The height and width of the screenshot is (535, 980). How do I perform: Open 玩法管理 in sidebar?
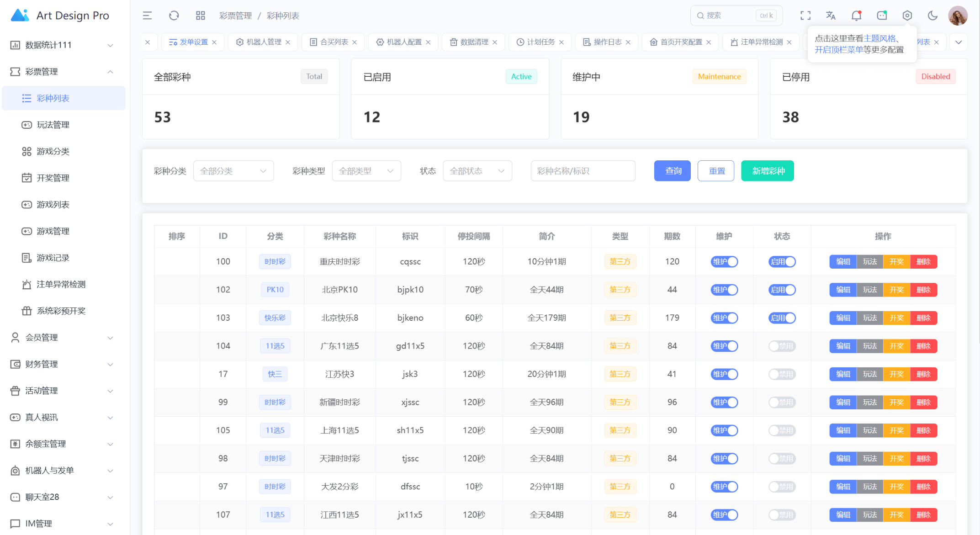[53, 125]
